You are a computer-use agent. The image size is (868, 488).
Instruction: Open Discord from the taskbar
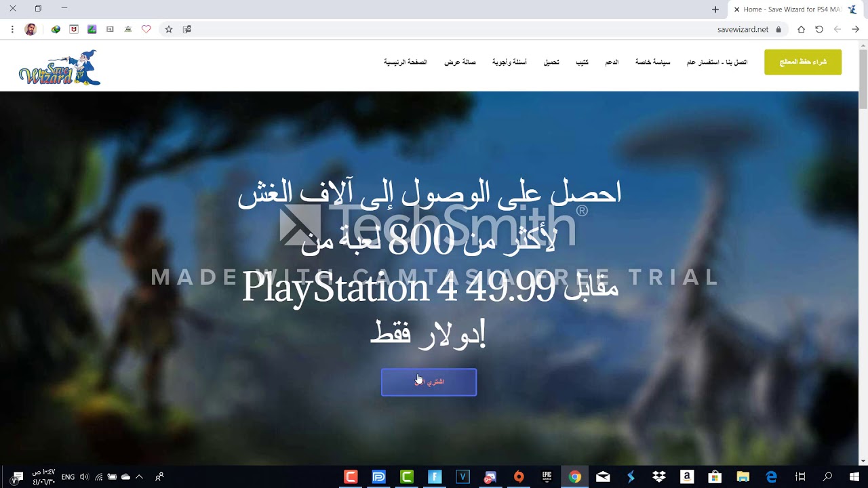(490, 477)
